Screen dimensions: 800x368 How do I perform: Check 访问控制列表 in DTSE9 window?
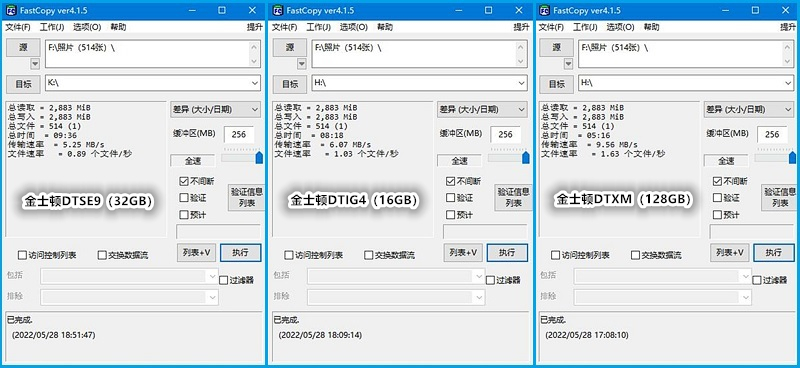(22, 255)
